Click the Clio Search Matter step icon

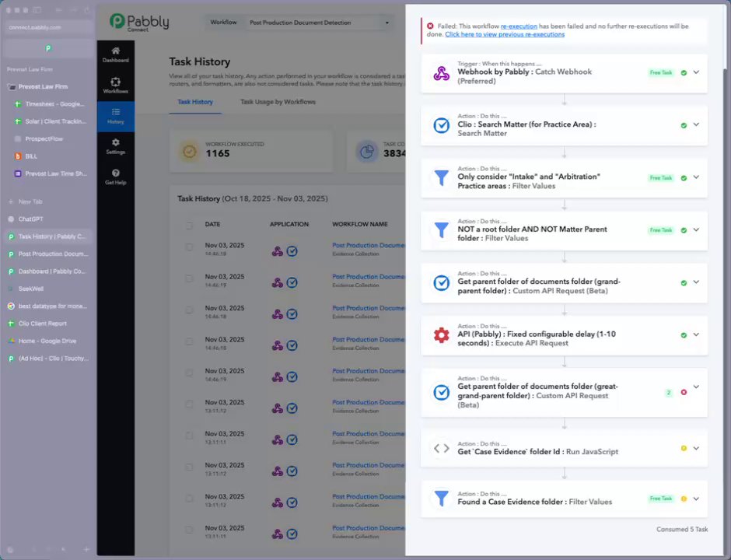point(441,125)
